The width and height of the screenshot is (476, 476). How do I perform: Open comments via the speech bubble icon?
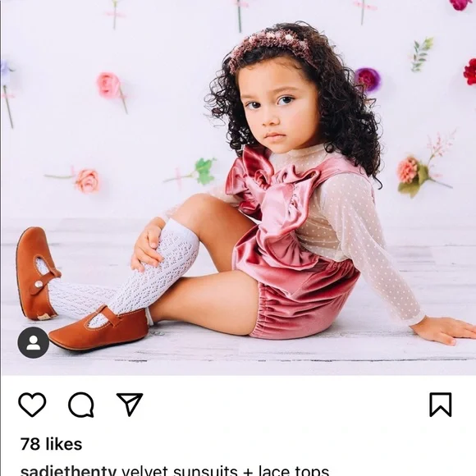[x=80, y=405]
